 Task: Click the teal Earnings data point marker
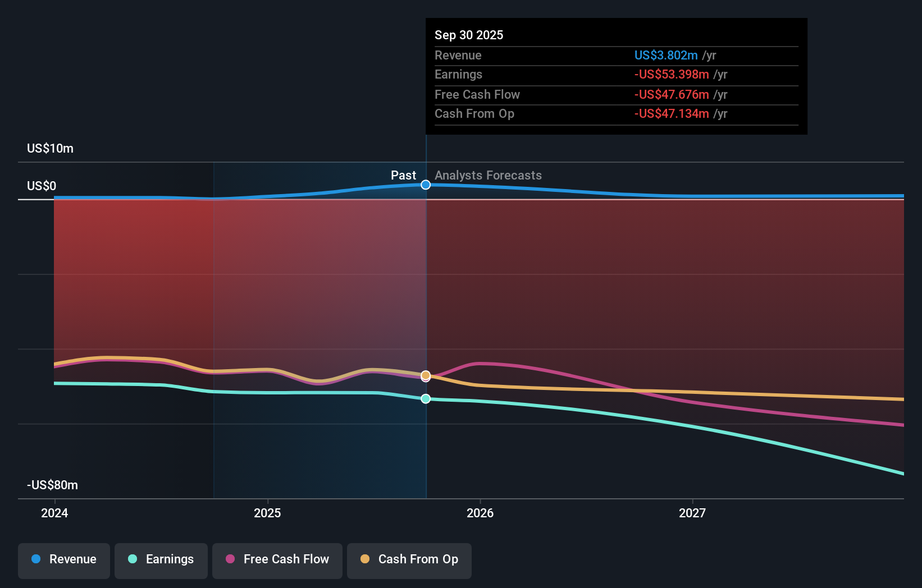(426, 398)
